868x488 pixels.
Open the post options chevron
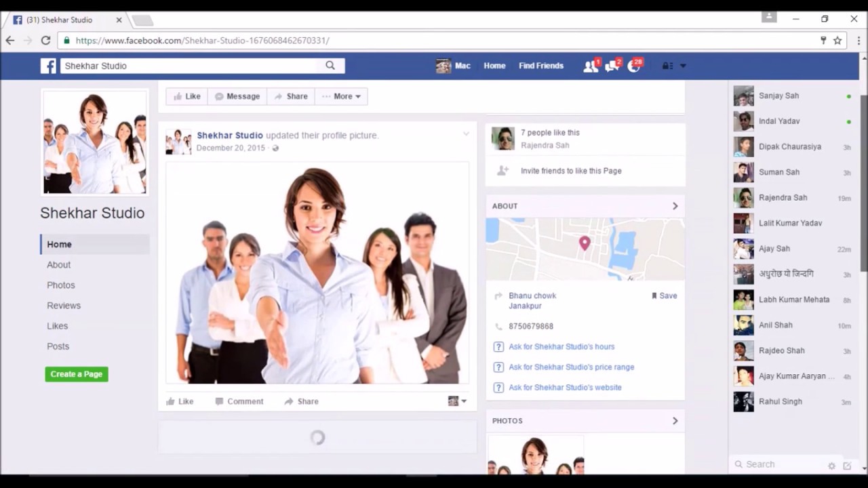(466, 134)
